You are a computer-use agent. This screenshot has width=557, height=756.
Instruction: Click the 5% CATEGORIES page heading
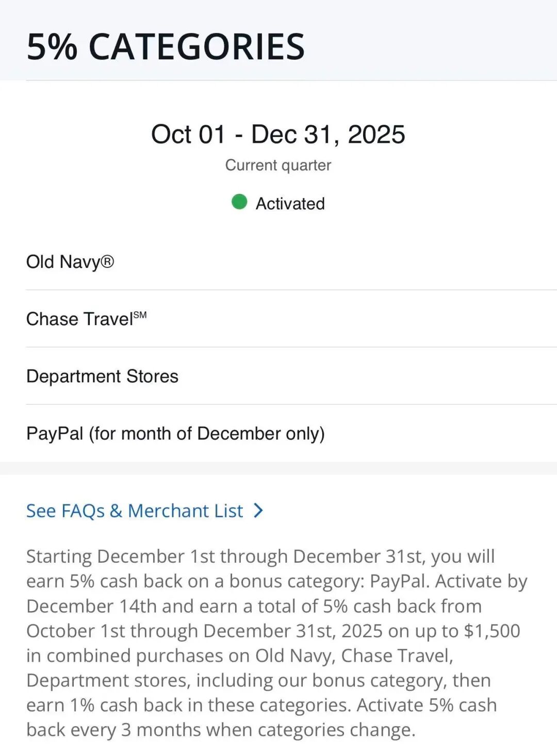pyautogui.click(x=166, y=46)
